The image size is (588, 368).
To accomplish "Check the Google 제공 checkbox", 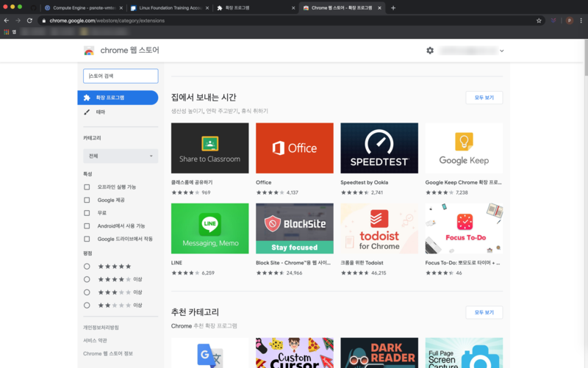I will click(x=87, y=200).
